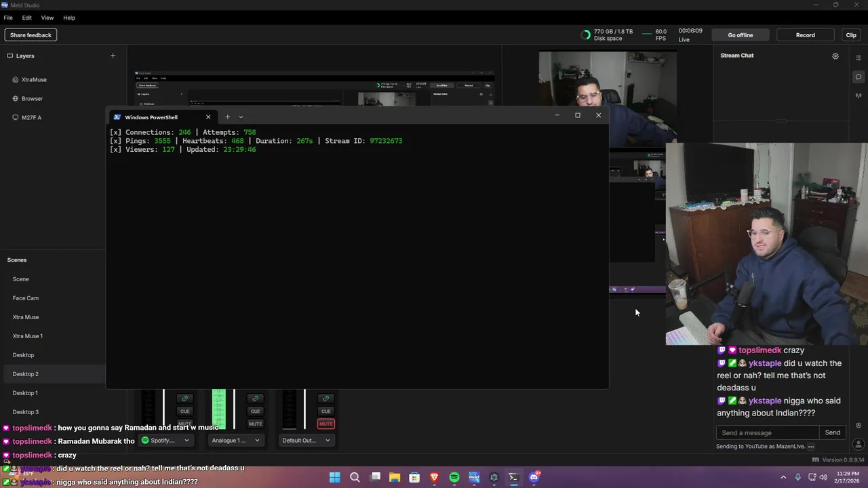Open Stream Chat settings gear

[x=835, y=56]
